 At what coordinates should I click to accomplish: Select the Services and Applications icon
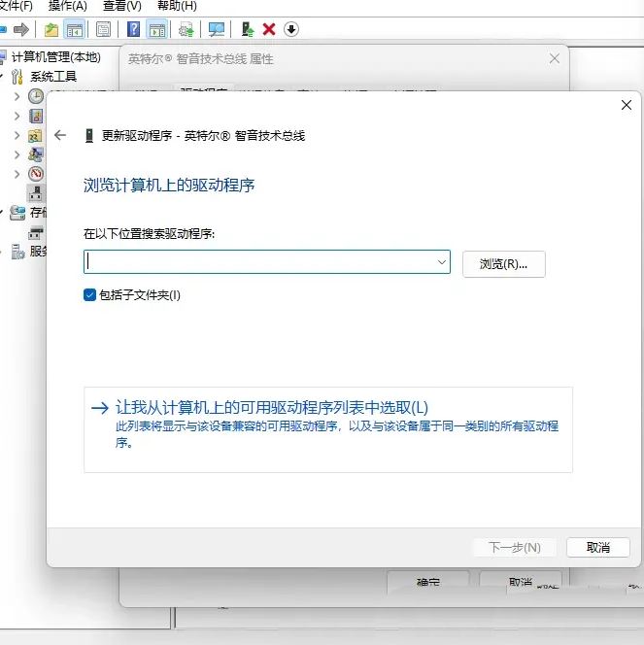(17, 252)
